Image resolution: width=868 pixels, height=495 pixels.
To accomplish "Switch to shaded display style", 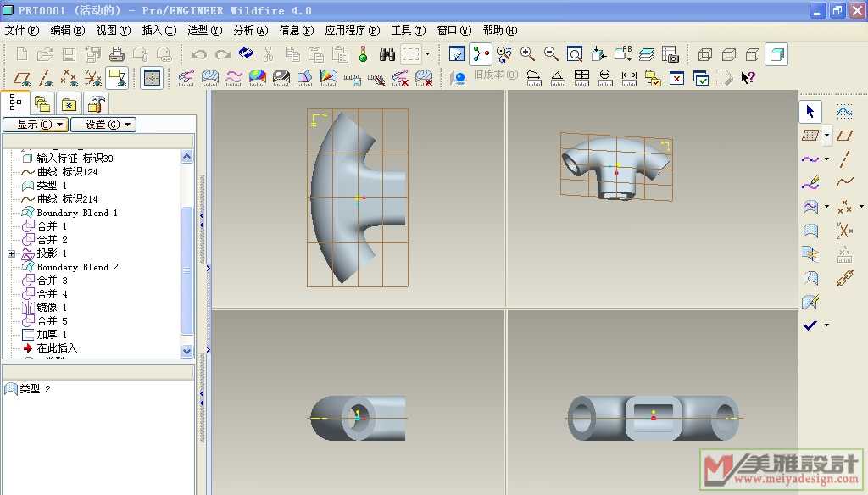I will (x=776, y=54).
